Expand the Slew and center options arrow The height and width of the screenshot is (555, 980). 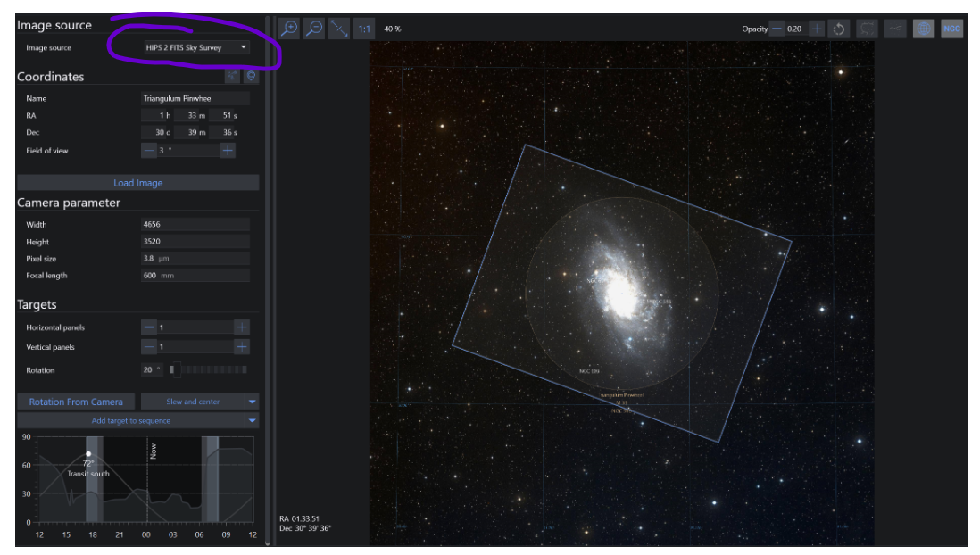coord(253,402)
